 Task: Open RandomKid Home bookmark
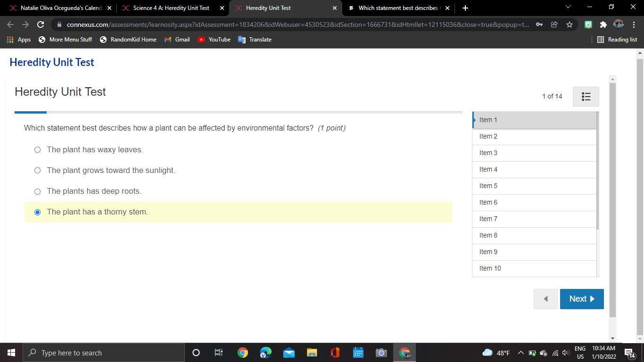tap(128, 40)
